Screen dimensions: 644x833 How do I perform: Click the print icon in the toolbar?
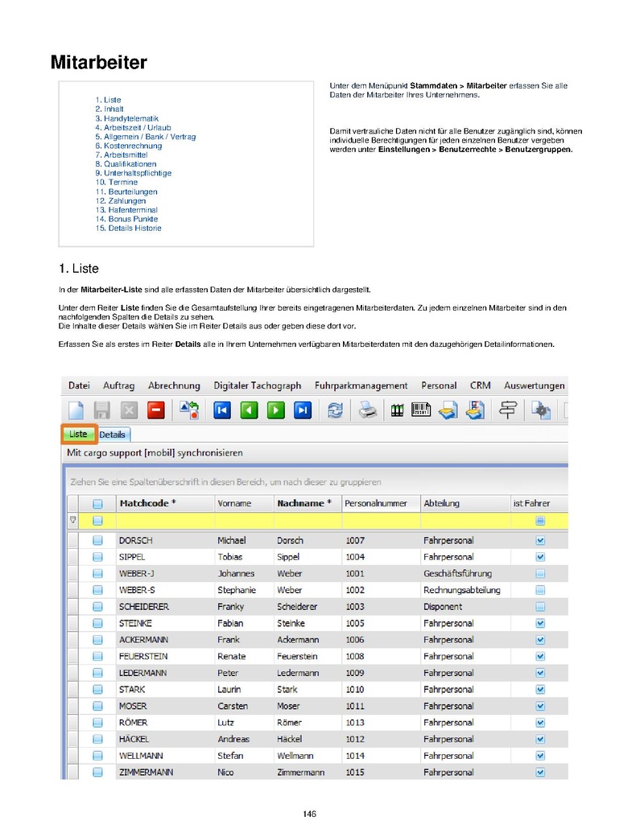click(x=367, y=410)
